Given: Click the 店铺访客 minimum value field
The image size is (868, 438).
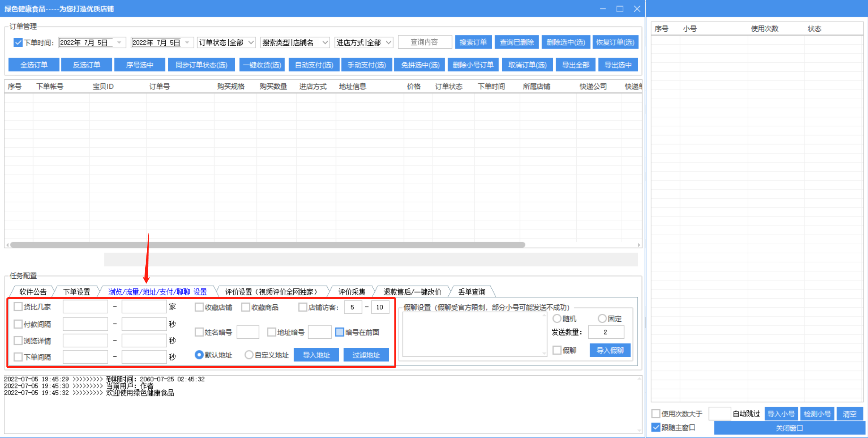Looking at the screenshot, I should pos(353,307).
